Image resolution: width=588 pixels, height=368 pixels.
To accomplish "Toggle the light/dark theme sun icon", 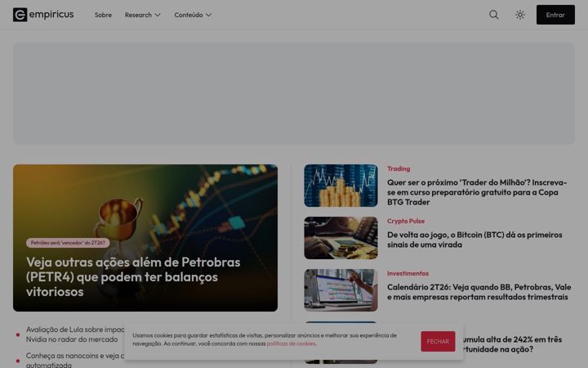I will click(x=519, y=15).
